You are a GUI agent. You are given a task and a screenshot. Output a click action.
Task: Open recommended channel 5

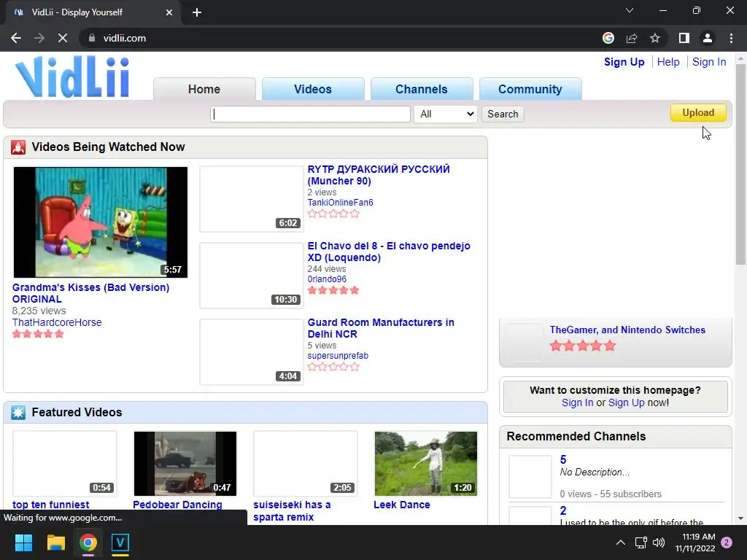tap(563, 459)
